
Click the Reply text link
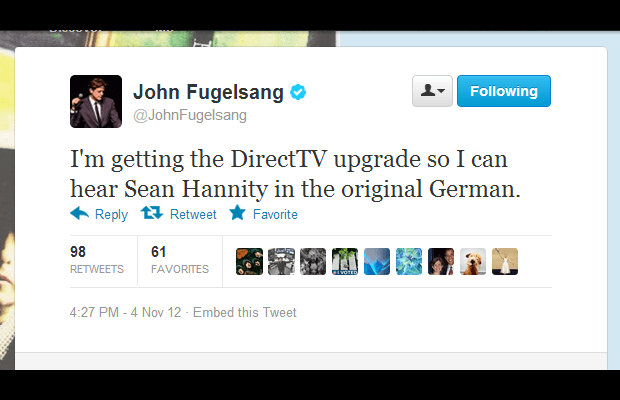(x=111, y=215)
